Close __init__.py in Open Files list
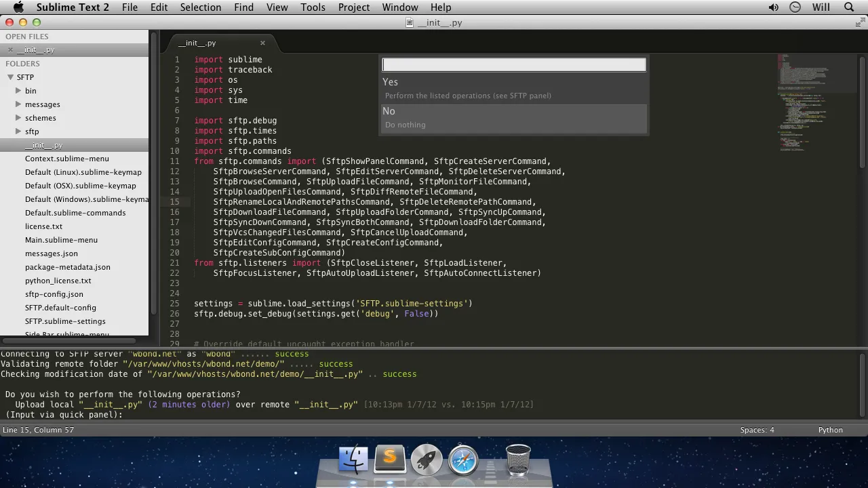The width and height of the screenshot is (868, 488). point(10,49)
